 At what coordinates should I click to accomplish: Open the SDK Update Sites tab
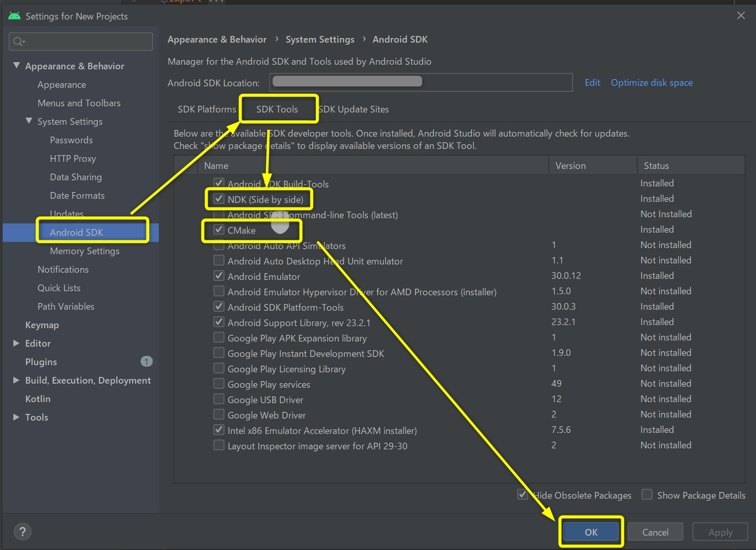coord(355,109)
